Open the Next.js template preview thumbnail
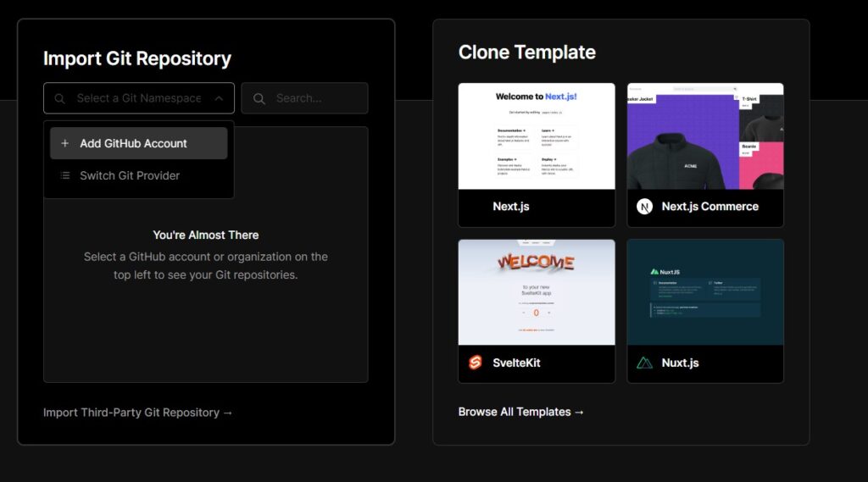Screen dimensions: 868x482 pos(537,136)
